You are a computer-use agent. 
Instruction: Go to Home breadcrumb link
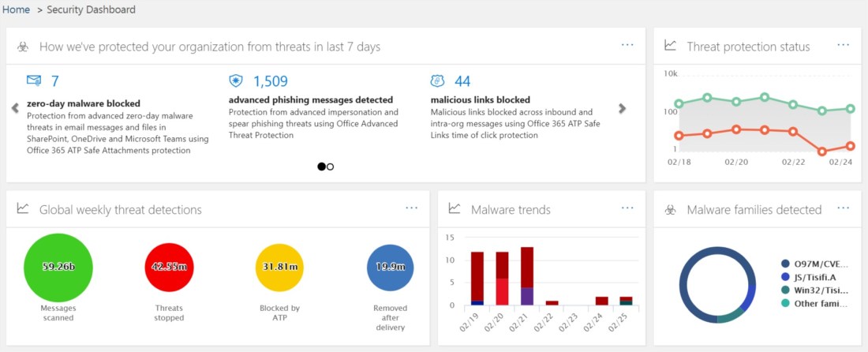(x=16, y=9)
